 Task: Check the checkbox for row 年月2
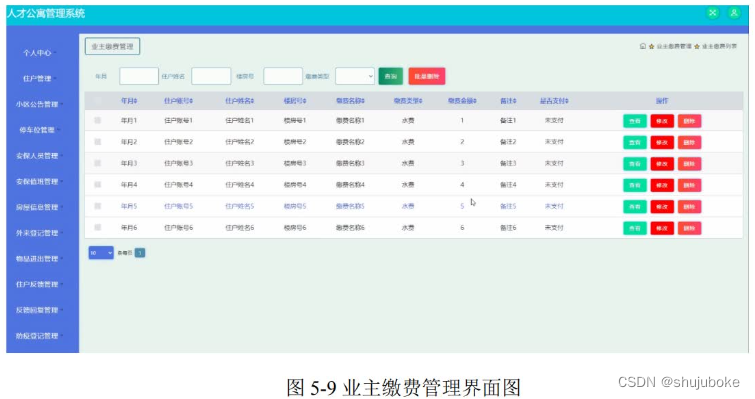point(98,142)
